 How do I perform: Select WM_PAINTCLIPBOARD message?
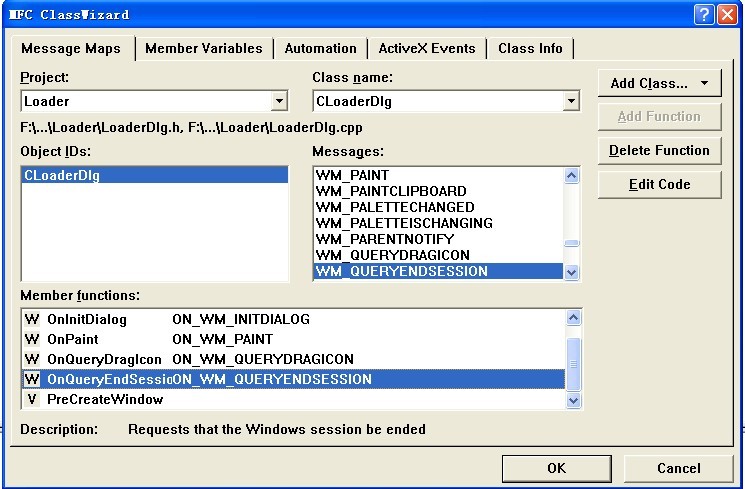(439, 192)
